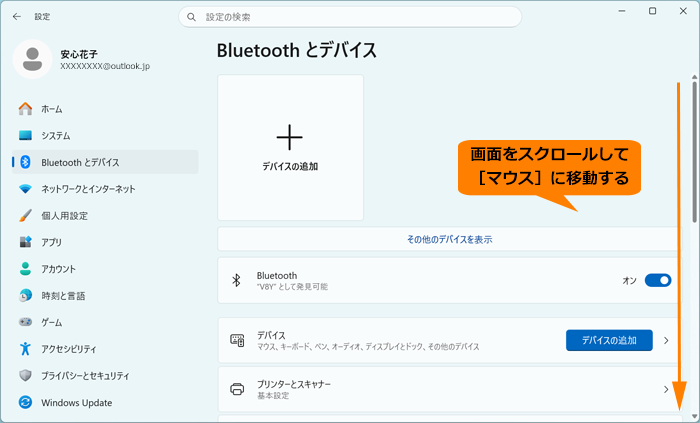Click the Bluetooth icon in the sidebar
Screen dimensions: 700x423
click(25, 162)
